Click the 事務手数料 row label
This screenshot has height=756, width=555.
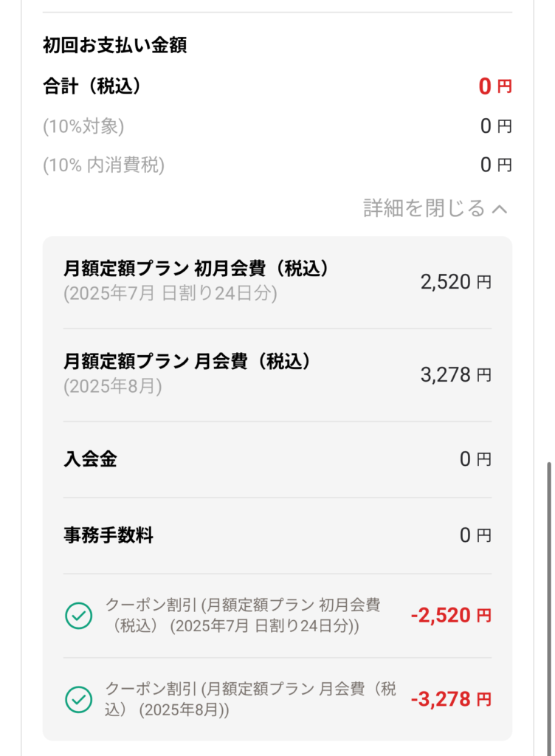(x=108, y=535)
